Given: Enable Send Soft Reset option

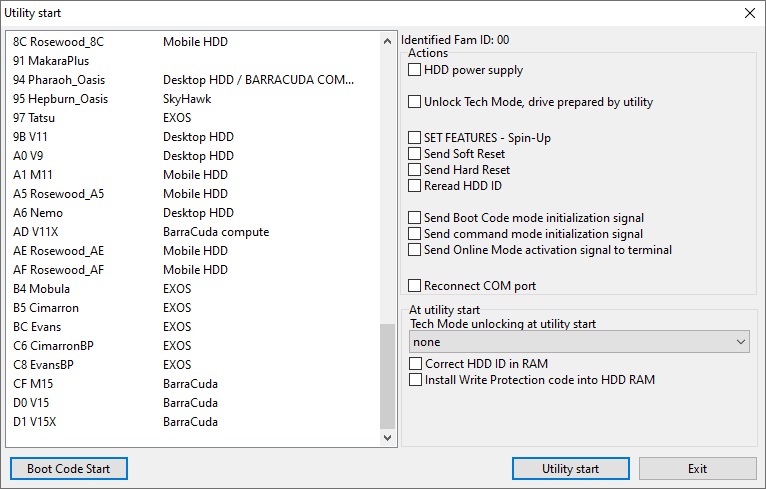Looking at the screenshot, I should tap(415, 154).
